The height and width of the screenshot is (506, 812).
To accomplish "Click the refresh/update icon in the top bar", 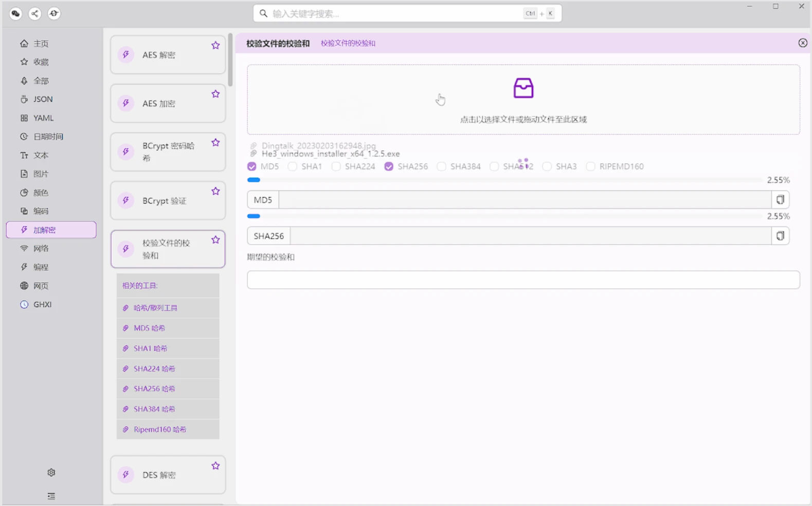I will [53, 13].
